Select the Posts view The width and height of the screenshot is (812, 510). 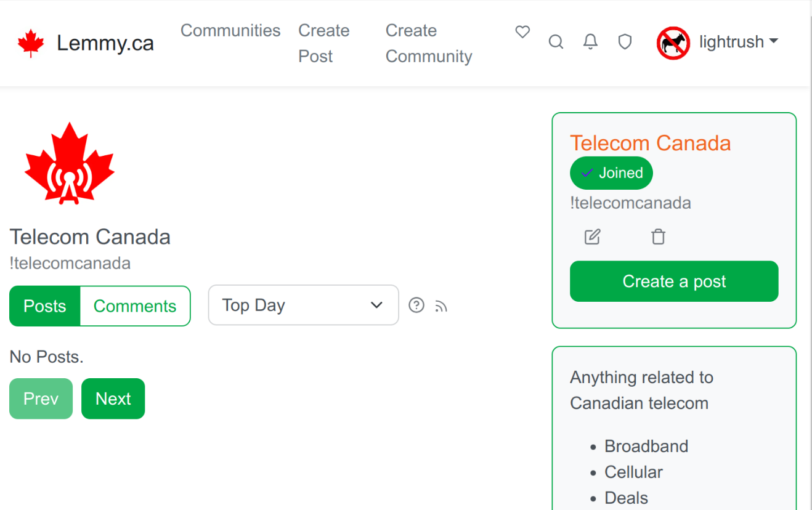(x=44, y=306)
